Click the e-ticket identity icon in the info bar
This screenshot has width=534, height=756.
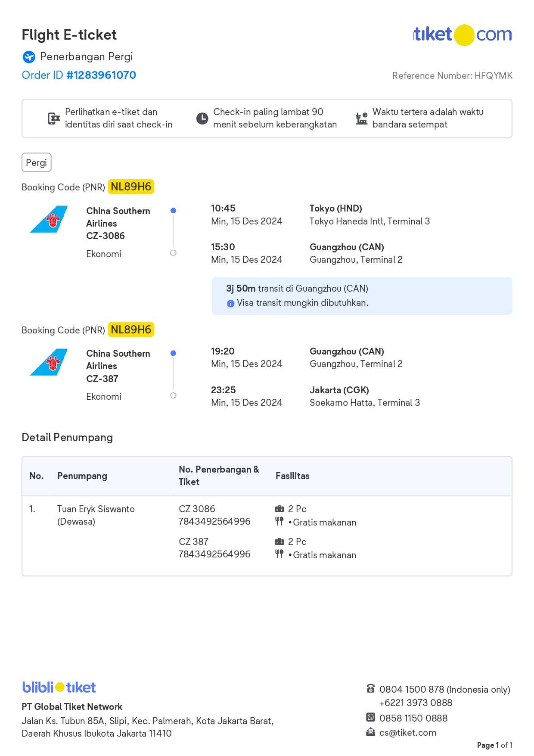[x=54, y=118]
